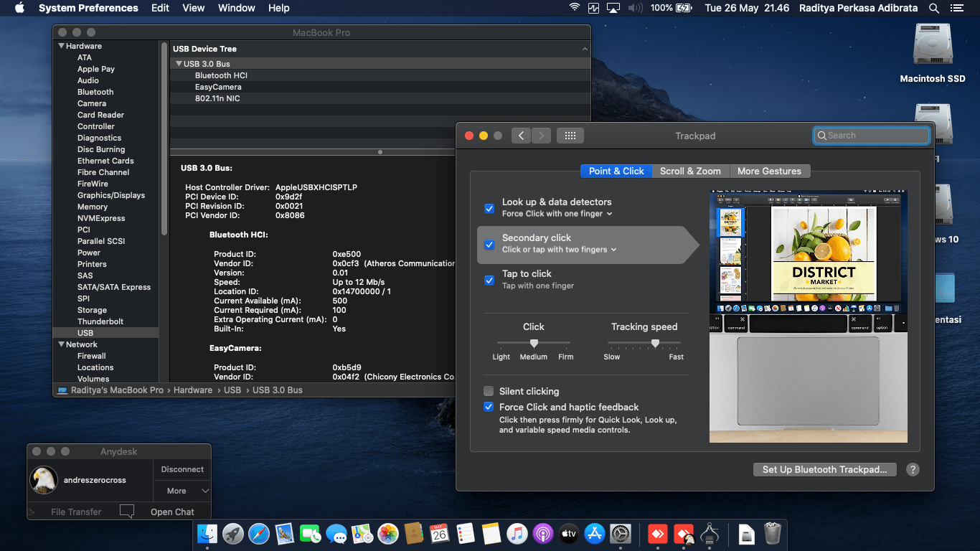This screenshot has width=980, height=551.
Task: Go back in Trackpad preferences toolbar
Action: (x=522, y=136)
